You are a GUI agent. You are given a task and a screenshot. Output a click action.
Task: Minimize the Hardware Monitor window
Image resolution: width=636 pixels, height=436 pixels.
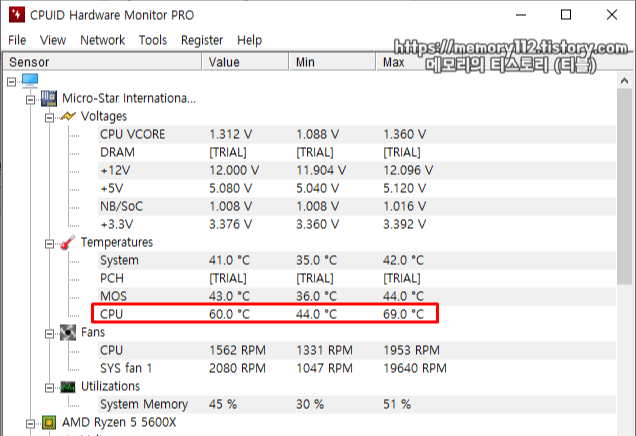click(x=521, y=15)
